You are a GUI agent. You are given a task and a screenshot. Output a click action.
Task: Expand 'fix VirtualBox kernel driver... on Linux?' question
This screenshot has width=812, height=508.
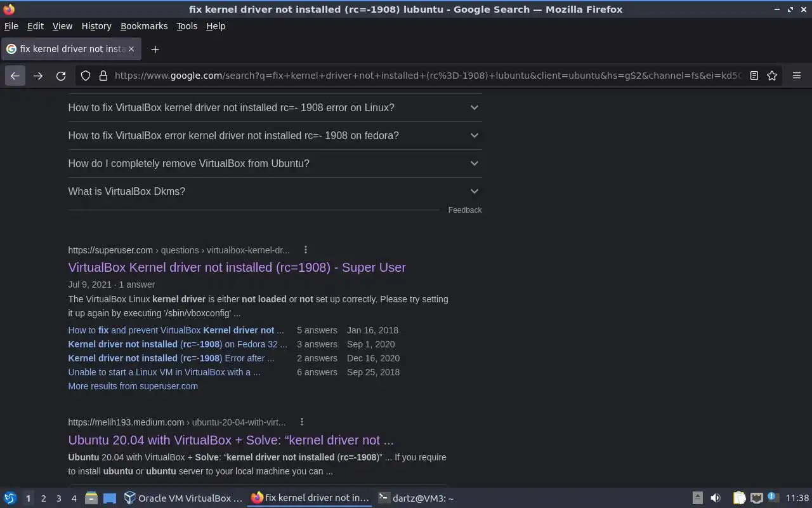coord(275,107)
